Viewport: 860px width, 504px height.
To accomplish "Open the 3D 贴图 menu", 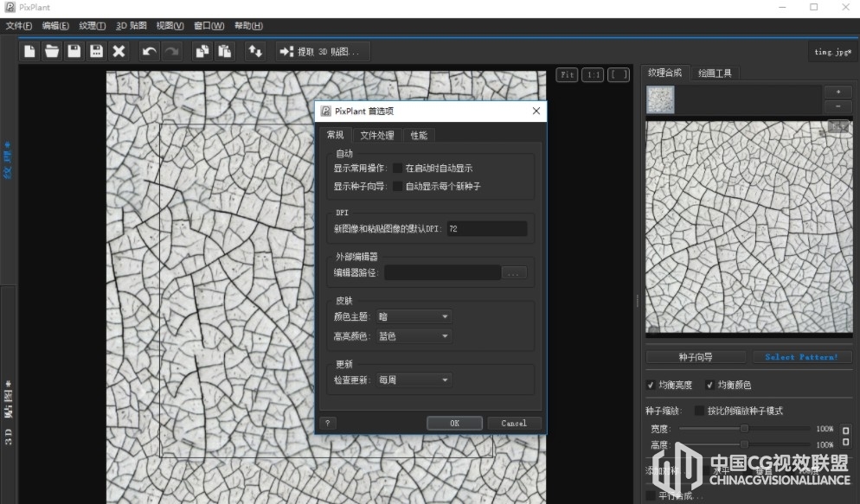I will point(132,26).
